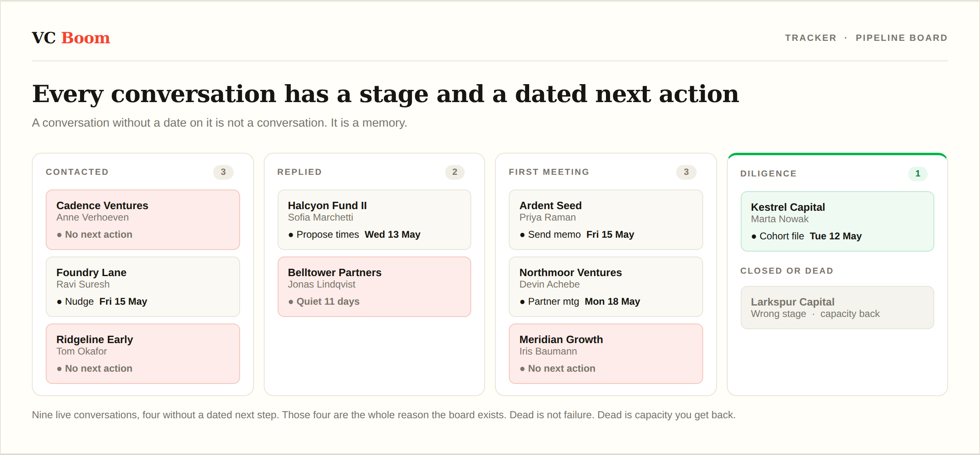
Task: Click the Diligence column heading
Action: 768,174
